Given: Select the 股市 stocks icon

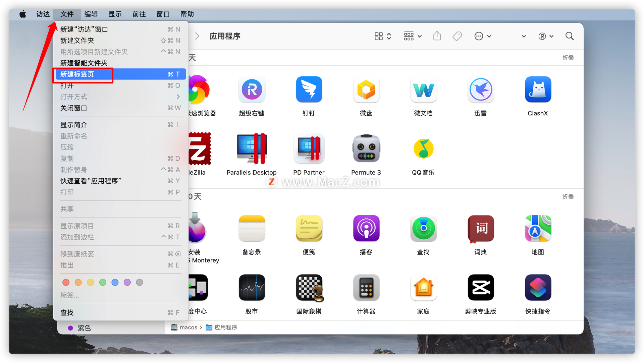Looking at the screenshot, I should pyautogui.click(x=252, y=288).
